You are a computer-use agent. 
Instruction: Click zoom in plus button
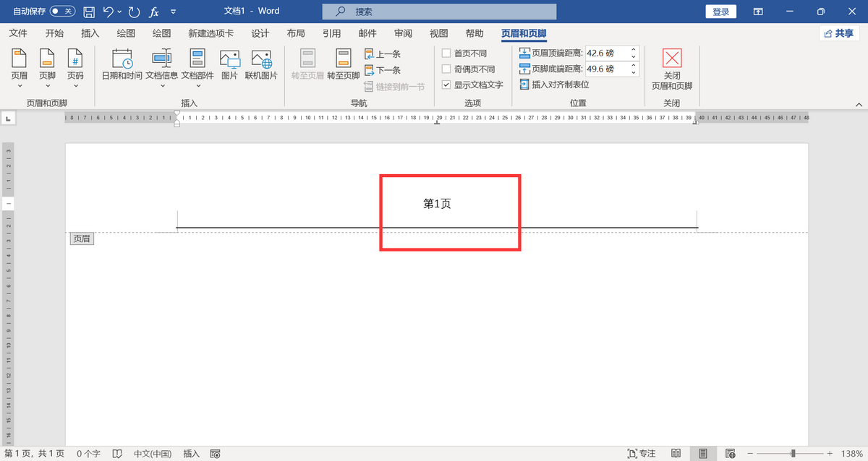[x=830, y=454]
